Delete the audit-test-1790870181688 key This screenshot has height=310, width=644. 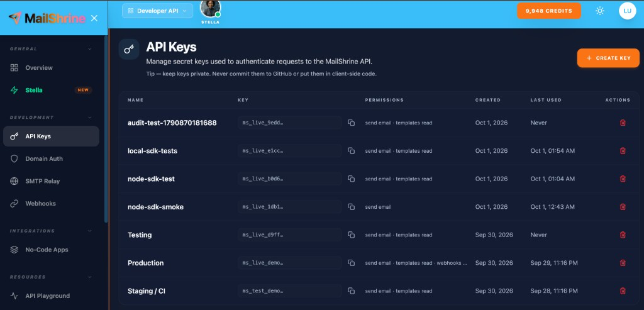[623, 123]
